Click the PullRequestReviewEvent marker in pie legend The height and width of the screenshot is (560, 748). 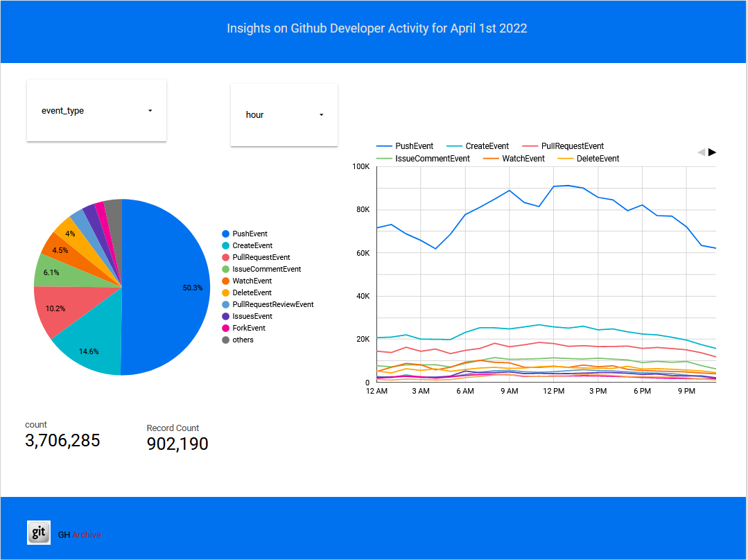(x=224, y=304)
